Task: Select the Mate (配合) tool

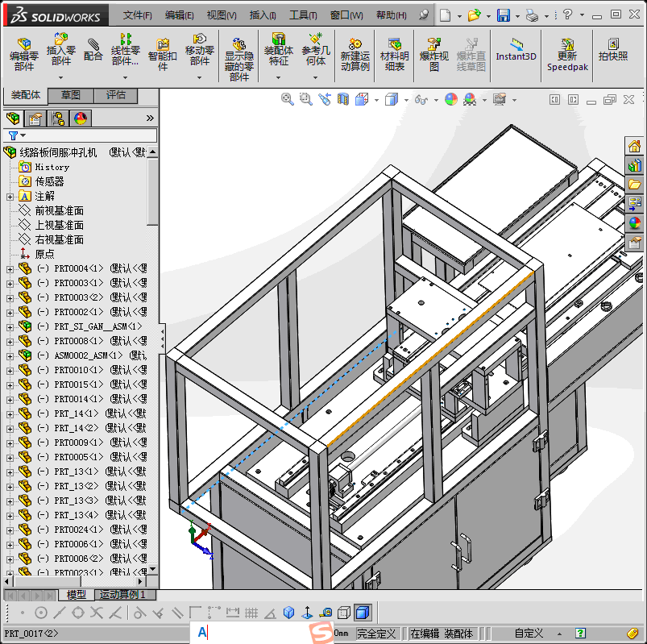Action: (93, 49)
